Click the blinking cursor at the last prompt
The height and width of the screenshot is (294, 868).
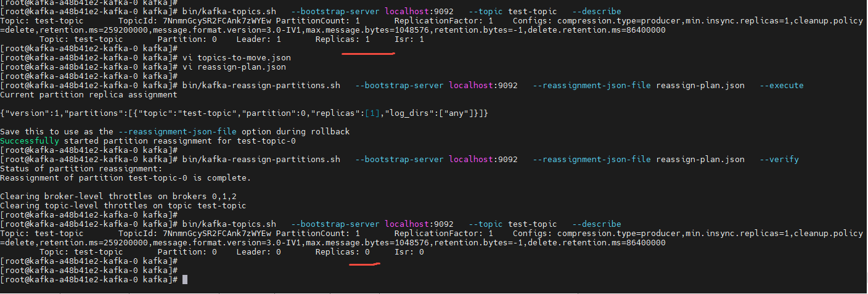185,280
